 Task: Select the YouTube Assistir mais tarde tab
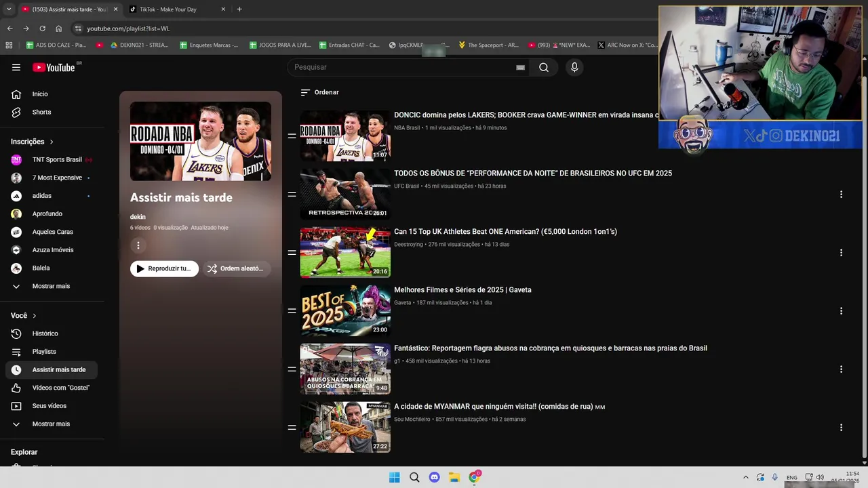click(x=69, y=9)
